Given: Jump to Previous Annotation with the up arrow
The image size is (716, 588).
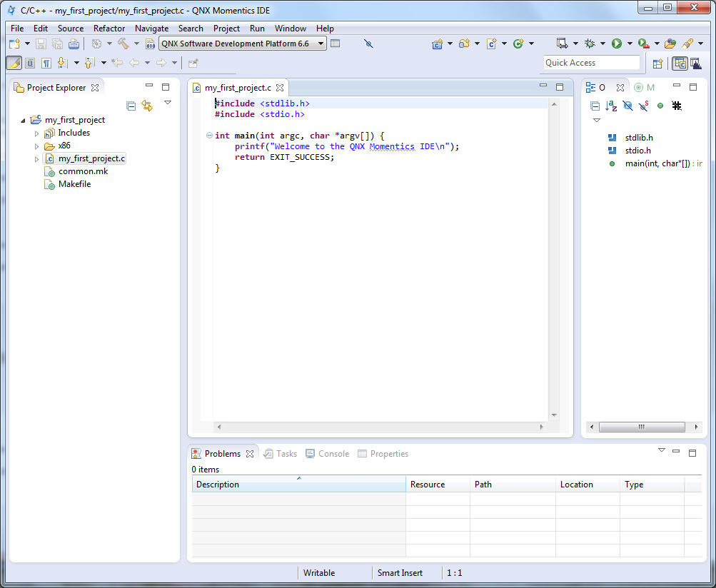Looking at the screenshot, I should [90, 63].
